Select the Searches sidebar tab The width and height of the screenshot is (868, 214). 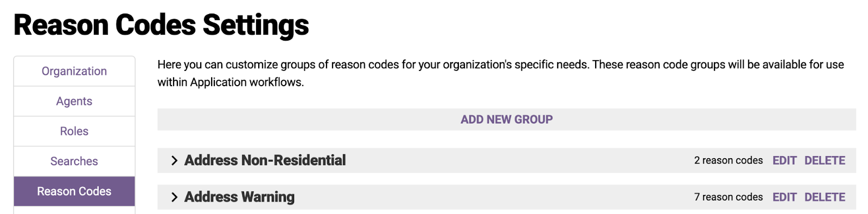pyautogui.click(x=74, y=161)
